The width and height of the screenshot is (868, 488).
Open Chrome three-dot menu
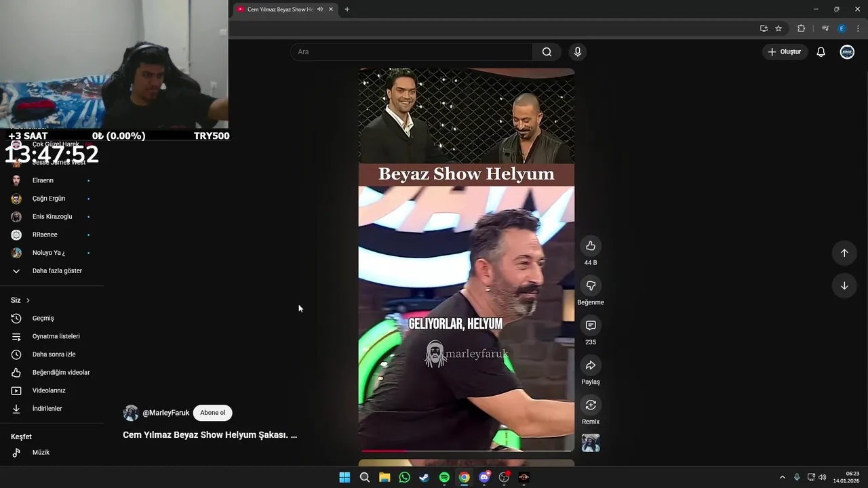click(x=858, y=28)
